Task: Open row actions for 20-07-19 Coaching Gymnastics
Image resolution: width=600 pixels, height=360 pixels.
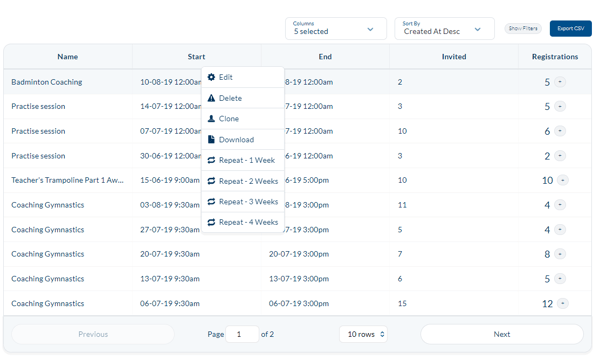Action: (x=560, y=254)
